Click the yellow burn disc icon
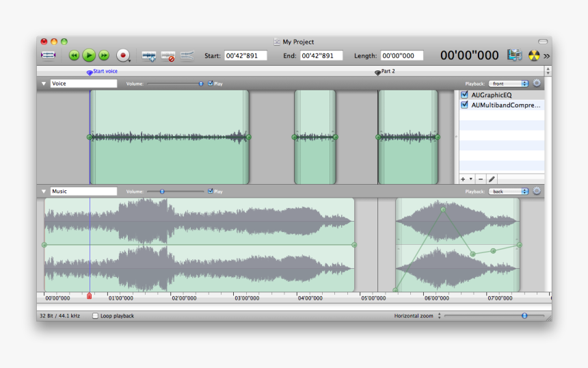Viewport: 588px width, 368px height. (x=534, y=55)
